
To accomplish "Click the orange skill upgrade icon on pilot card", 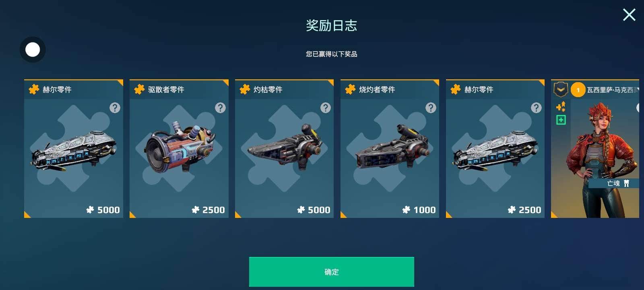I will (x=561, y=106).
